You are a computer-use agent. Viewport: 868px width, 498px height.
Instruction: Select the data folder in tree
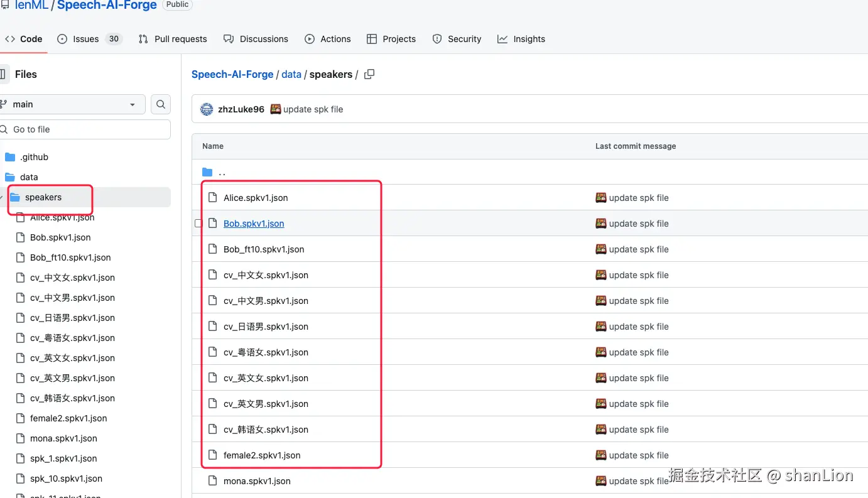click(29, 177)
